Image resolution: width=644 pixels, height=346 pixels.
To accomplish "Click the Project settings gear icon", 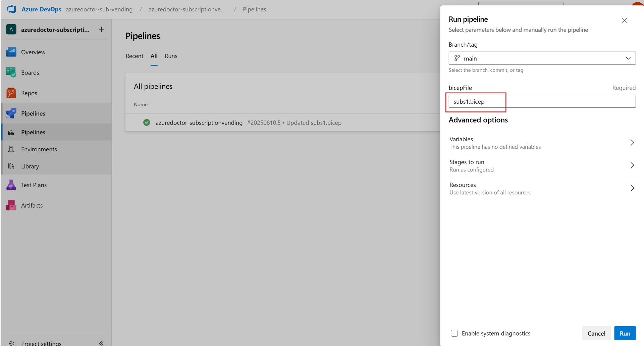I will (11, 343).
